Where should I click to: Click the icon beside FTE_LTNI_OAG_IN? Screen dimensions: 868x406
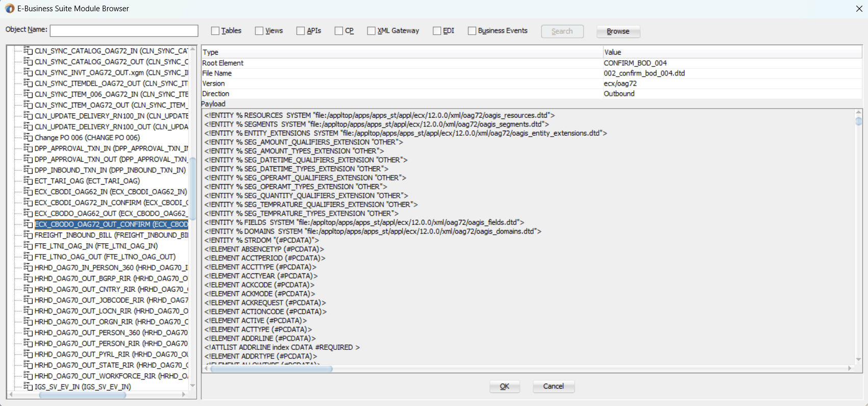tap(29, 246)
